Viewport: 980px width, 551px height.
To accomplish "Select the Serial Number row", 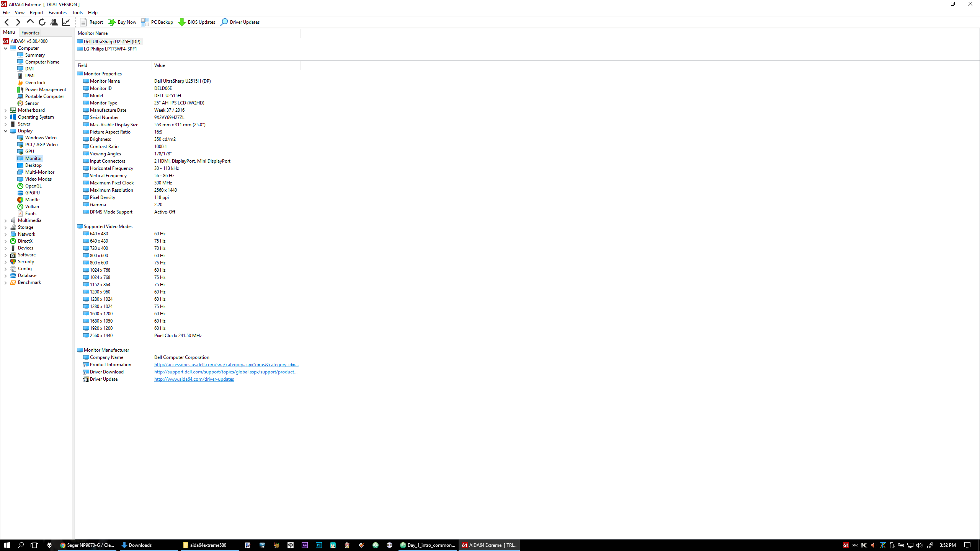I will [x=188, y=117].
